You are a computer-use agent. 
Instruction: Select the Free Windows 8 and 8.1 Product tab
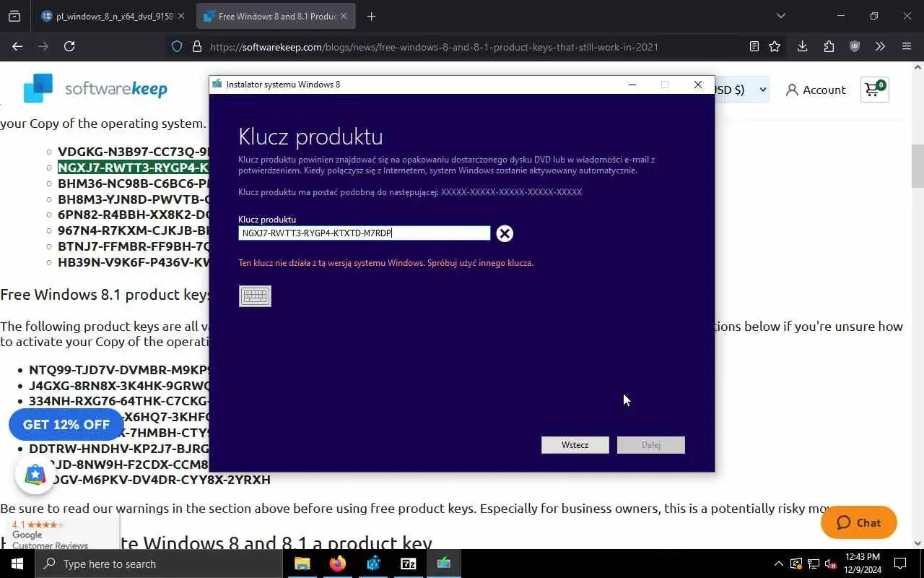click(276, 16)
